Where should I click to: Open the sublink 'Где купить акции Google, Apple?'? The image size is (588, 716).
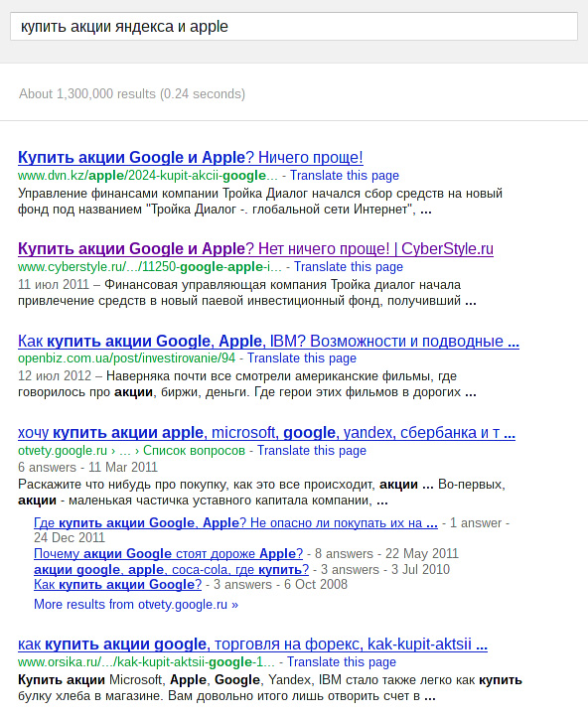235,522
